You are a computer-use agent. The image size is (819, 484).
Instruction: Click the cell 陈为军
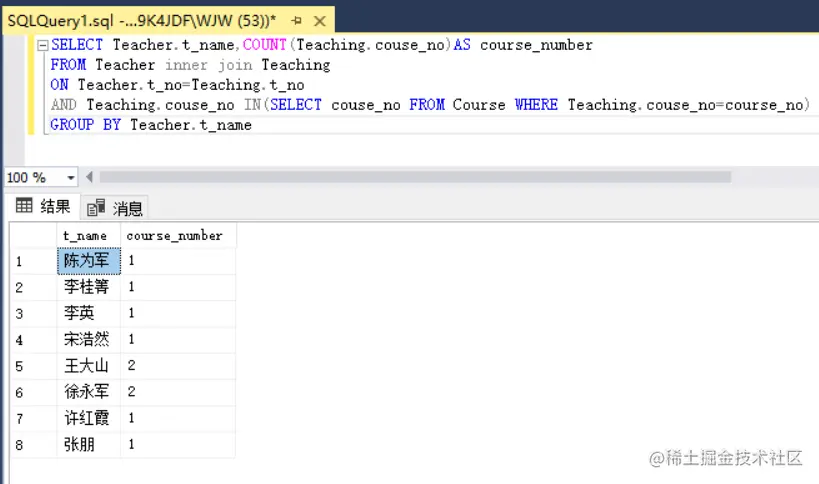[x=89, y=261]
